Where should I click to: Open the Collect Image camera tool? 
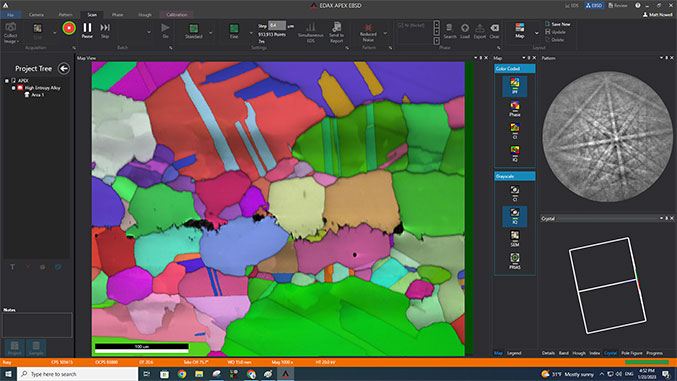[x=11, y=32]
